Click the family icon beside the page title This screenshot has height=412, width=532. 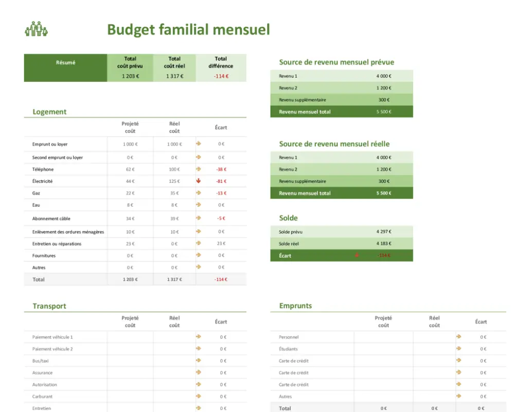pos(36,29)
